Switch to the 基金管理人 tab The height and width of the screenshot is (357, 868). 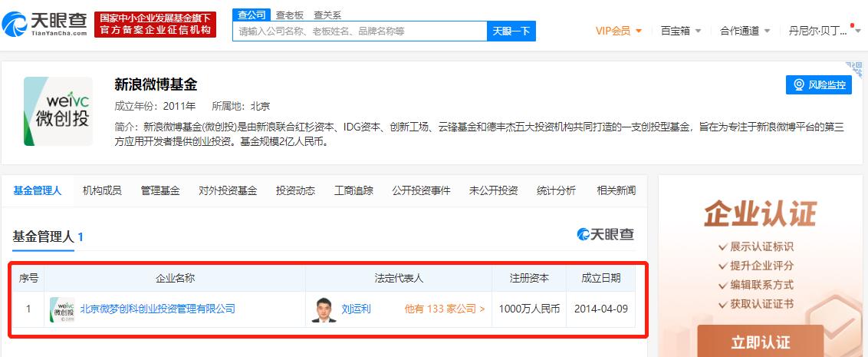click(x=37, y=190)
